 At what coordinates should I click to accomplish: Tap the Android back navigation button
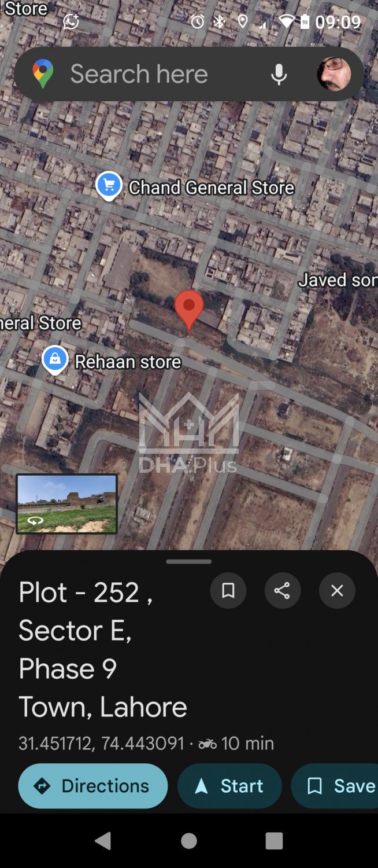point(103,841)
